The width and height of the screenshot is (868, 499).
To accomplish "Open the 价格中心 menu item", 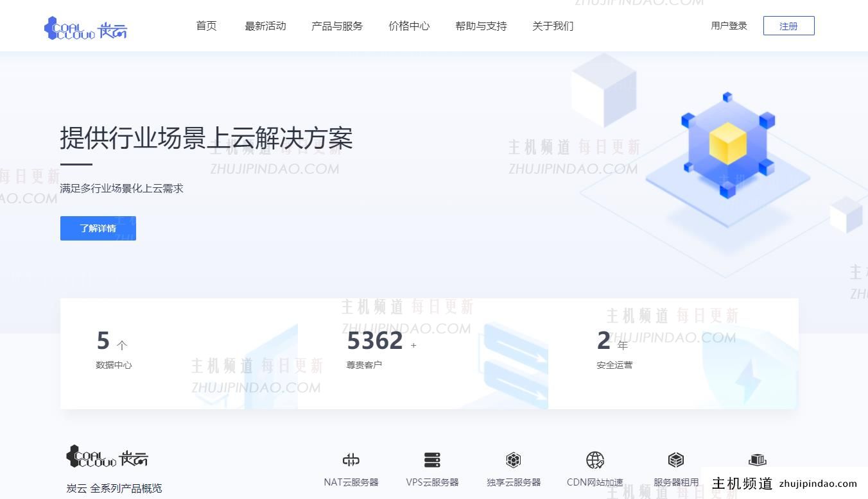I will [x=409, y=26].
